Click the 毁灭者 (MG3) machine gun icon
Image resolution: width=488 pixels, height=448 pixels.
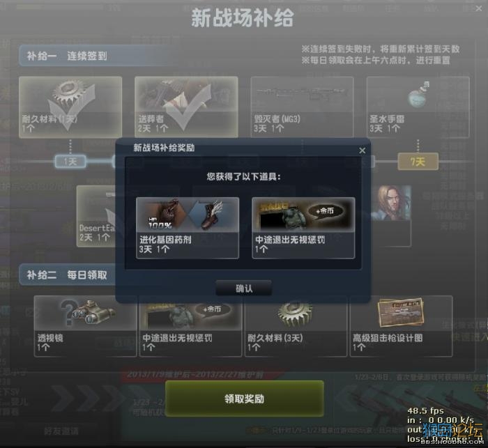pos(302,93)
